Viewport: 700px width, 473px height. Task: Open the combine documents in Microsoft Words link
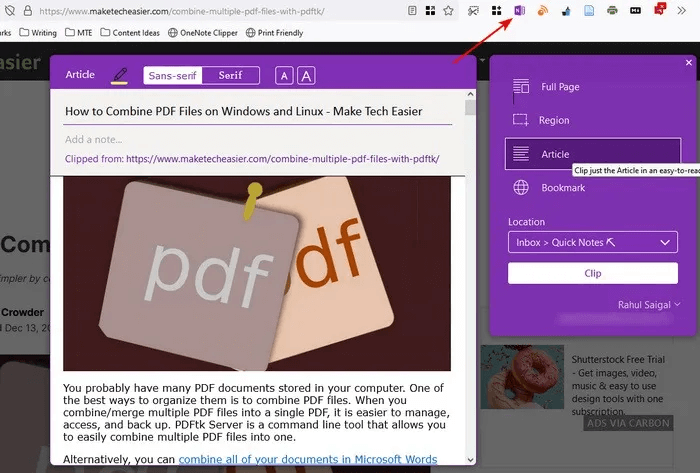pyautogui.click(x=308, y=459)
